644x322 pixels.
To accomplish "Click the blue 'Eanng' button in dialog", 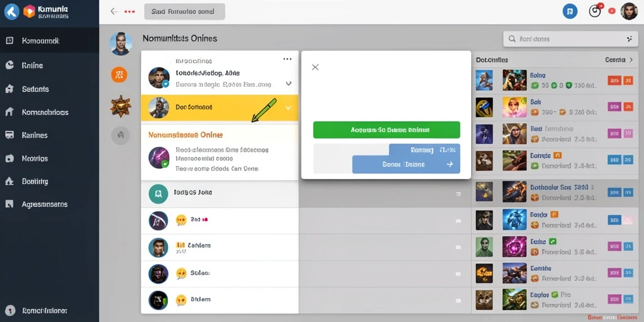I will click(x=425, y=150).
